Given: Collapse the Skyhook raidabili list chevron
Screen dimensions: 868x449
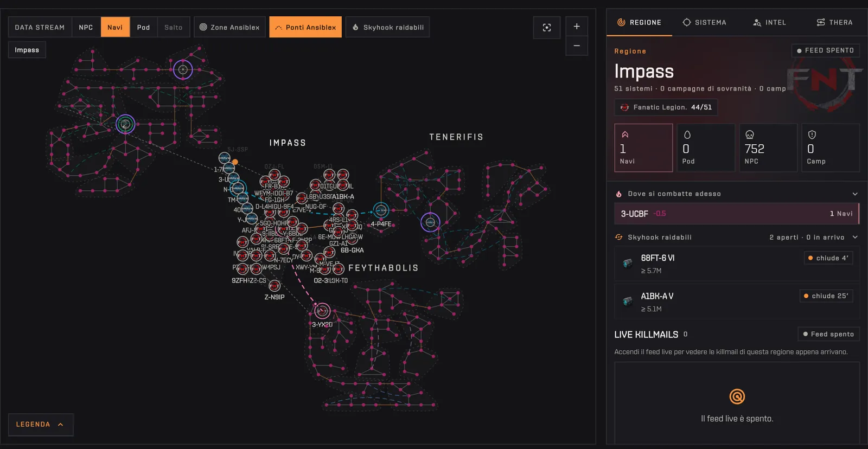Looking at the screenshot, I should (855, 237).
